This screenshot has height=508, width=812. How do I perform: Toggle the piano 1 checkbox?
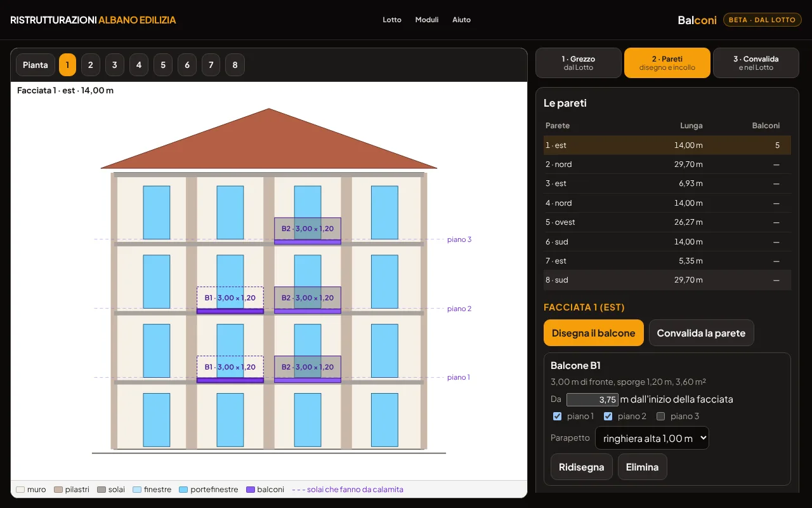click(557, 417)
